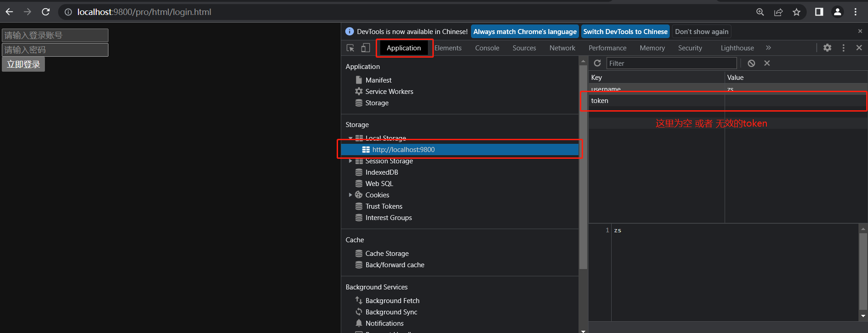Click the inspect element picker icon
The image size is (868, 333).
pyautogui.click(x=350, y=48)
